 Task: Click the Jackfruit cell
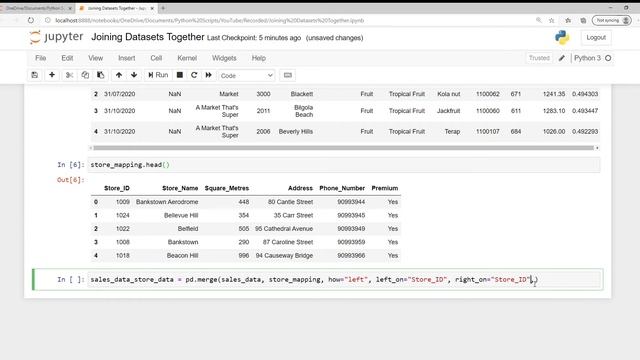(448, 111)
